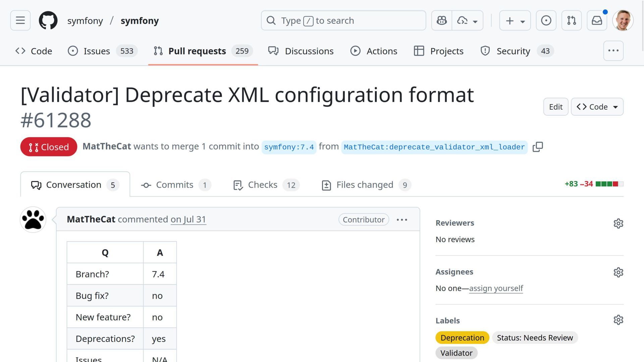The width and height of the screenshot is (644, 362).
Task: Open the create new plus dropdown
Action: click(515, 20)
